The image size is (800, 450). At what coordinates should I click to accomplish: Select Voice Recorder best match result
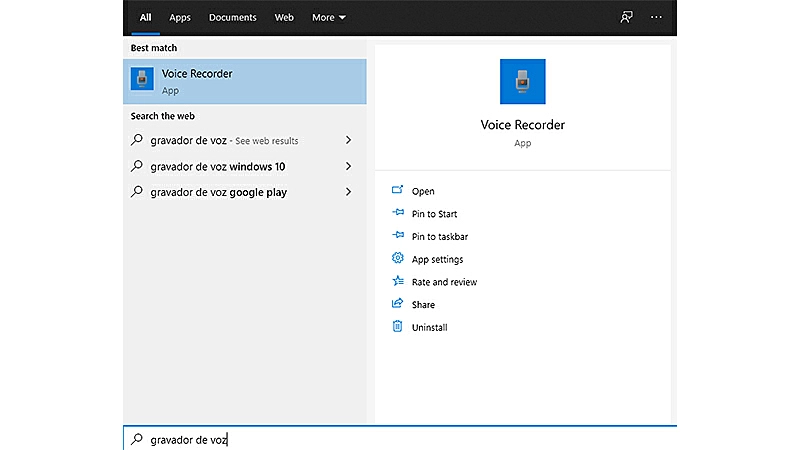(244, 81)
